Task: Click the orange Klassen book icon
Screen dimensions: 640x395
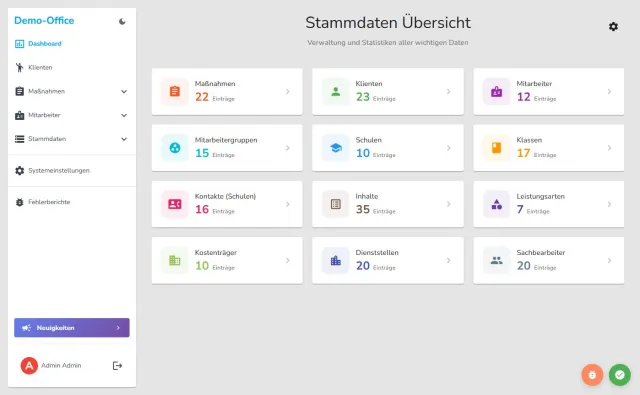Action: point(496,148)
